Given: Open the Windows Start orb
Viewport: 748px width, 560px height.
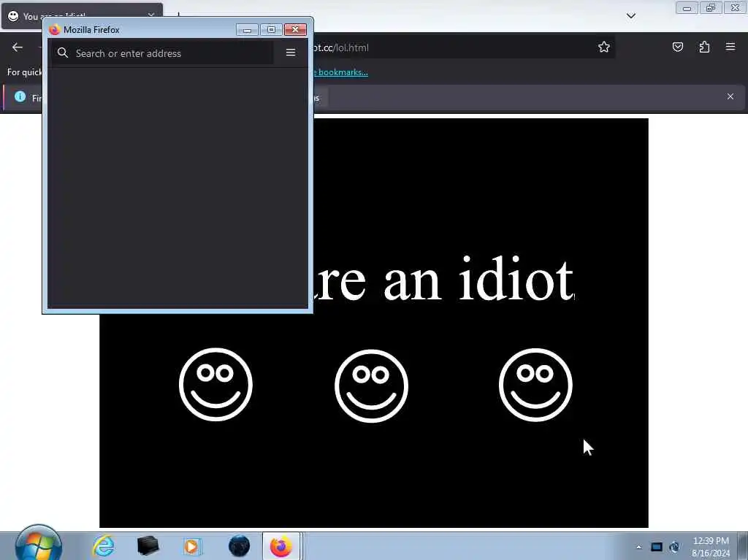Looking at the screenshot, I should [x=38, y=545].
